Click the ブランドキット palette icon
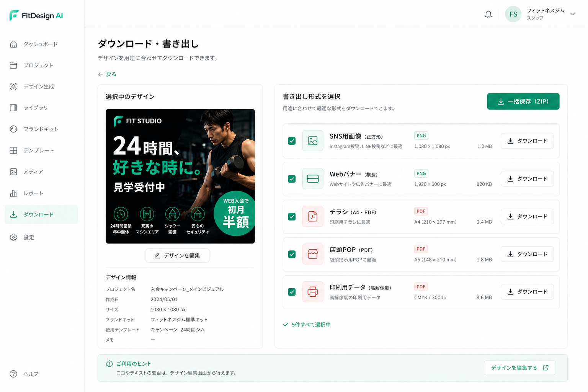This screenshot has height=392, width=588. pos(13,129)
